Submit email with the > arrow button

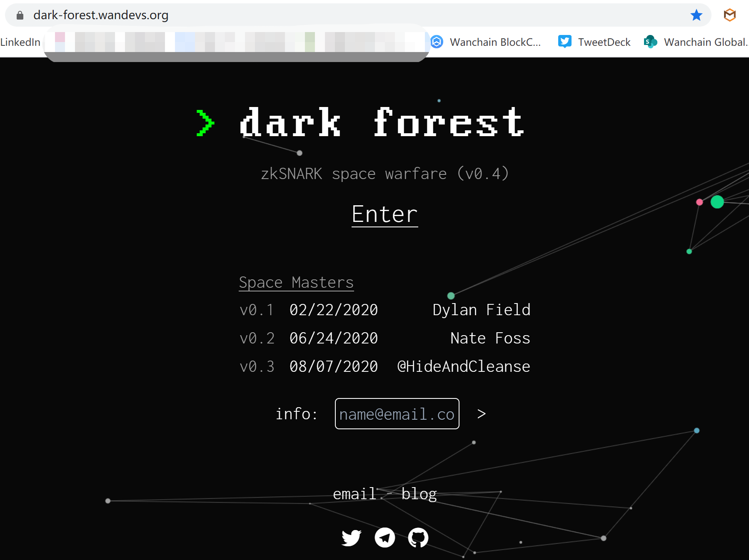pyautogui.click(x=482, y=414)
